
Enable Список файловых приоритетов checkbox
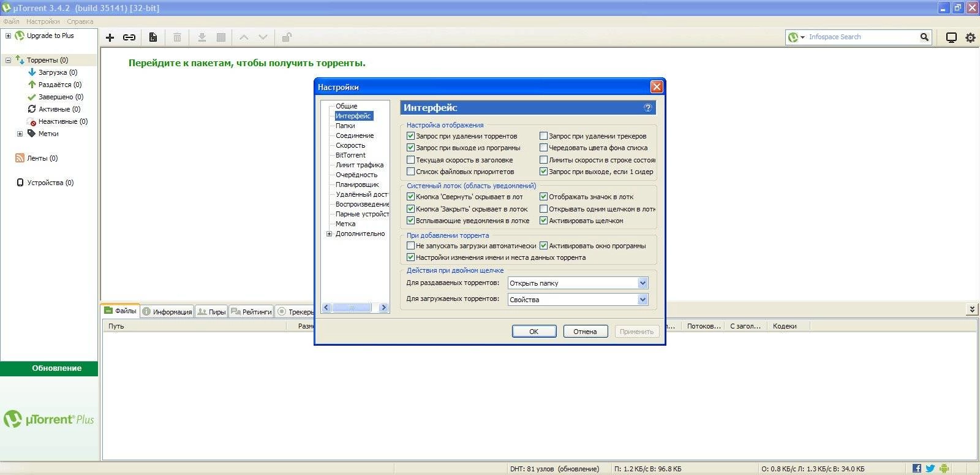tap(411, 172)
